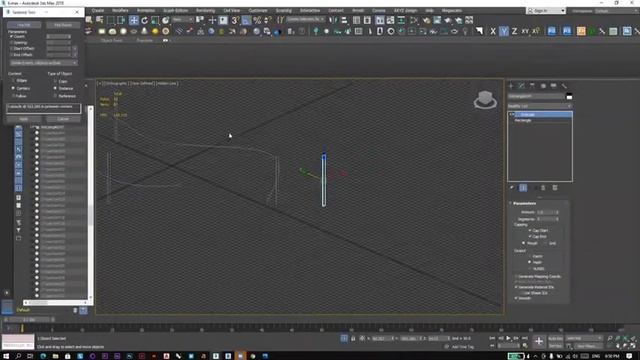
Task: Open spacing distribution dropdown in Spacing Tool
Action: (43, 63)
